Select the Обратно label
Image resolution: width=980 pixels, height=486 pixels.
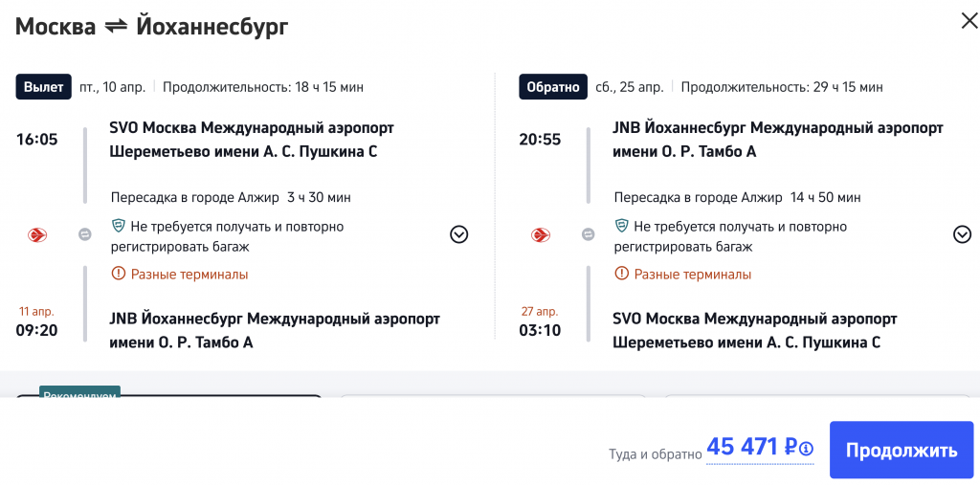[552, 87]
